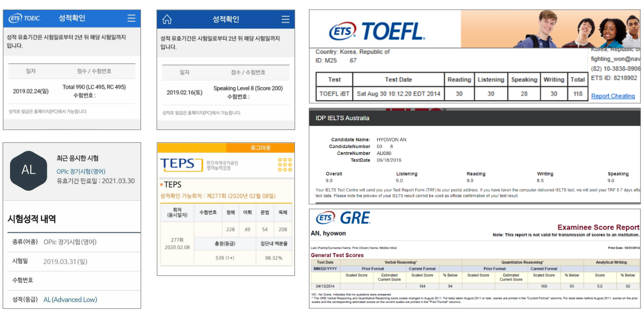This screenshot has width=644, height=317.
Task: Select TEPS percentile 98.32%
Action: 274,258
